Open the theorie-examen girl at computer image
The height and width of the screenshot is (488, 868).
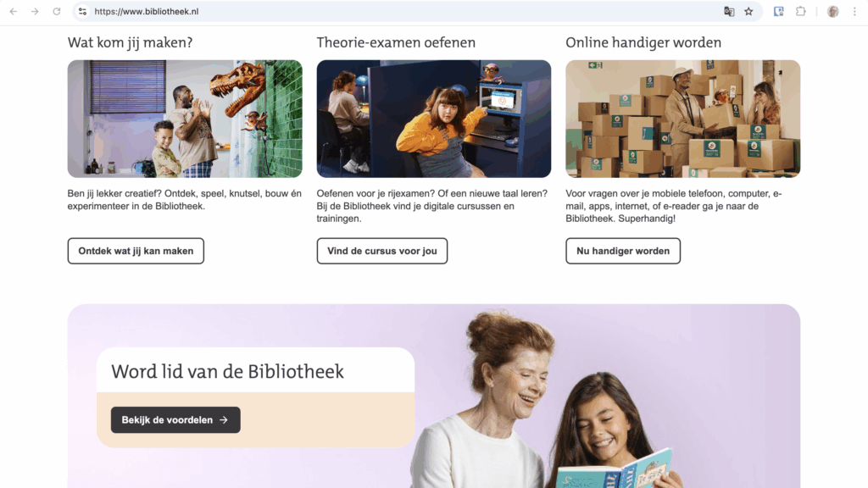point(434,119)
